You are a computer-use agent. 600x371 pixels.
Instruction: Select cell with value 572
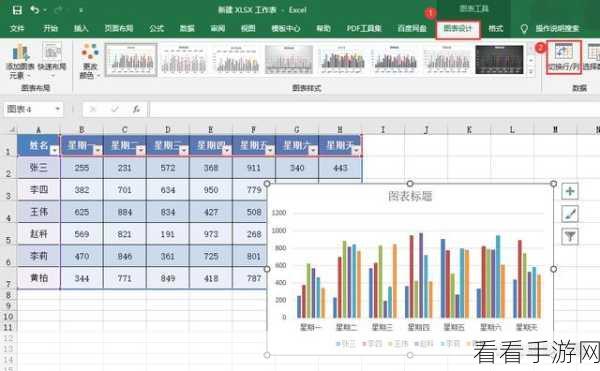[168, 168]
